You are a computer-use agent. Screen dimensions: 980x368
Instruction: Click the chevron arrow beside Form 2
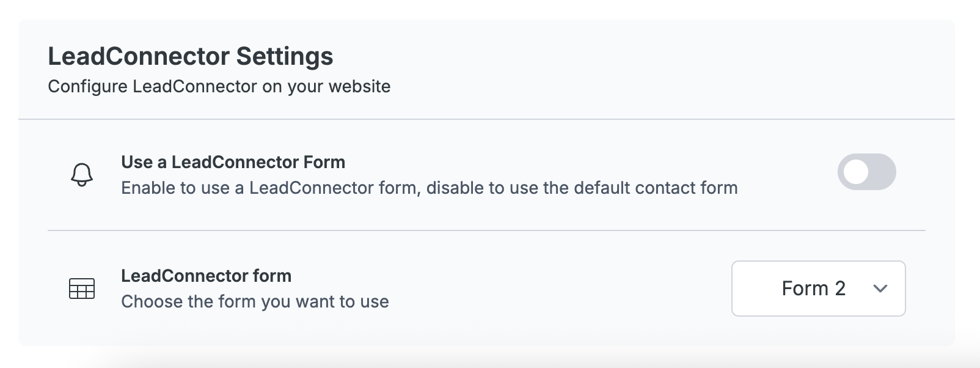(x=880, y=289)
